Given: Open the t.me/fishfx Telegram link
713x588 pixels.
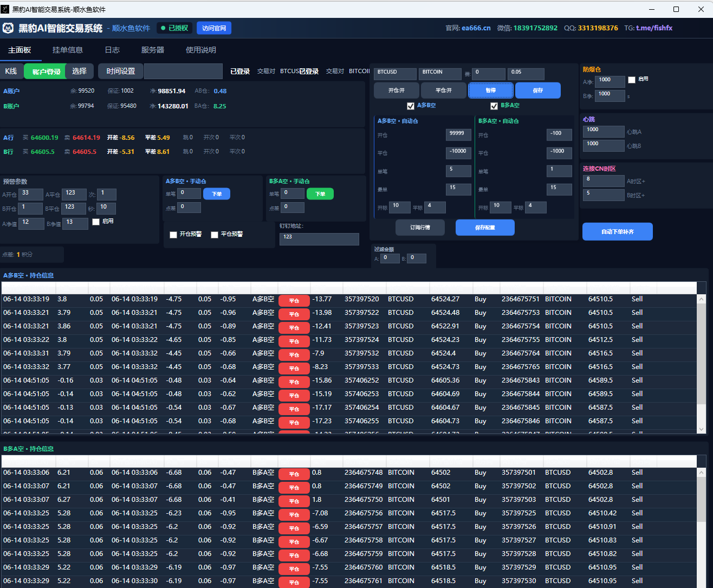Looking at the screenshot, I should tap(654, 28).
